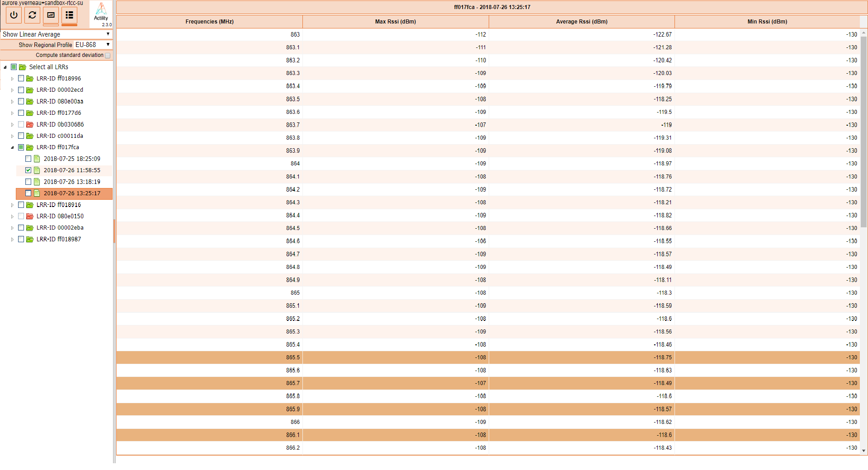Click the file icon for scan 2018-07-25 18:25:09
Viewport: 868px width, 470px height.
pyautogui.click(x=37, y=159)
